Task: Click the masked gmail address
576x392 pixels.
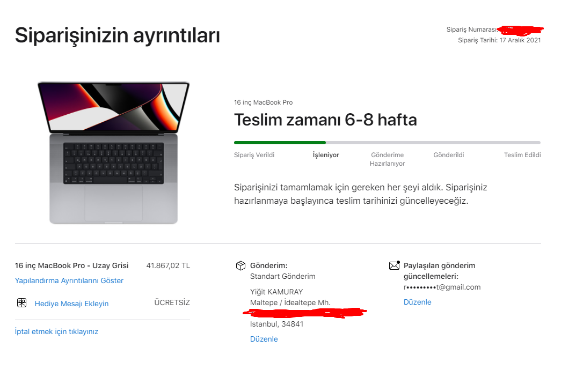Action: 442,287
